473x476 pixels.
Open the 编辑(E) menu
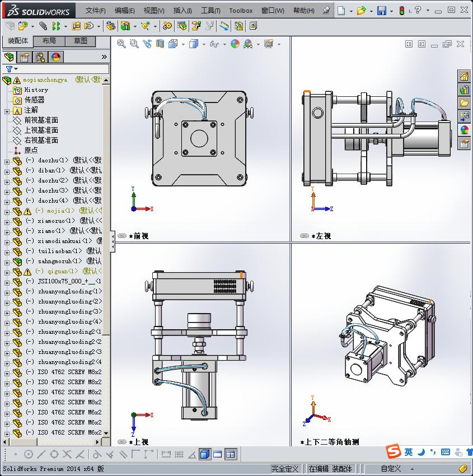click(x=125, y=10)
